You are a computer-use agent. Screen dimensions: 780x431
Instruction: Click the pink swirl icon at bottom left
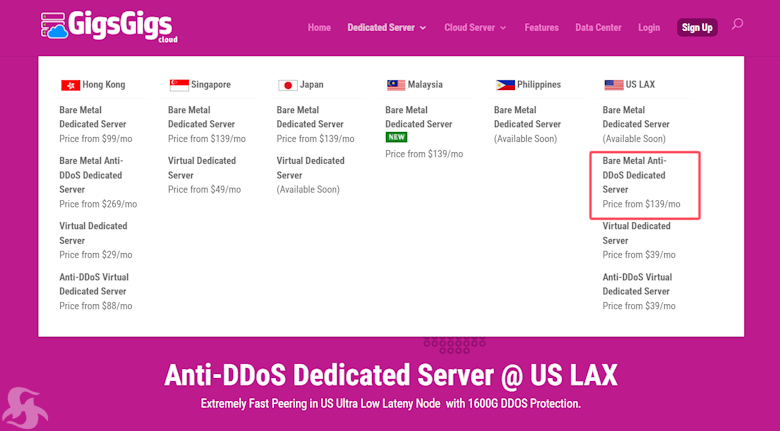coord(24,408)
